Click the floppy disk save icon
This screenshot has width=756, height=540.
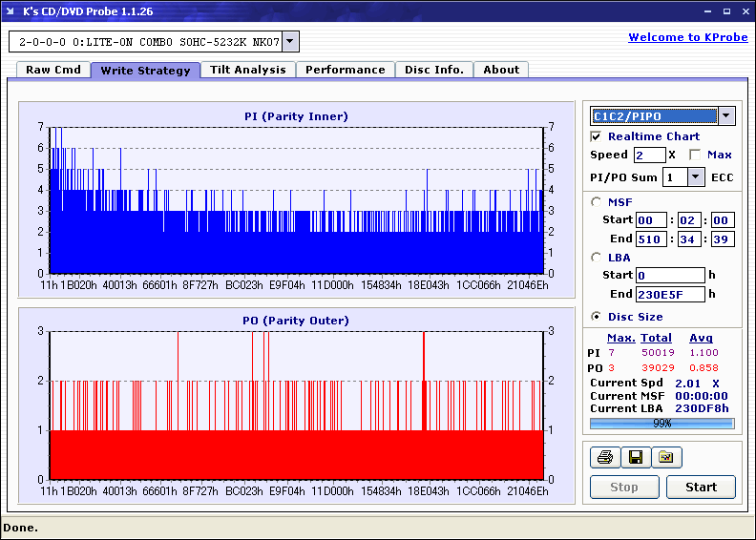[x=635, y=458]
